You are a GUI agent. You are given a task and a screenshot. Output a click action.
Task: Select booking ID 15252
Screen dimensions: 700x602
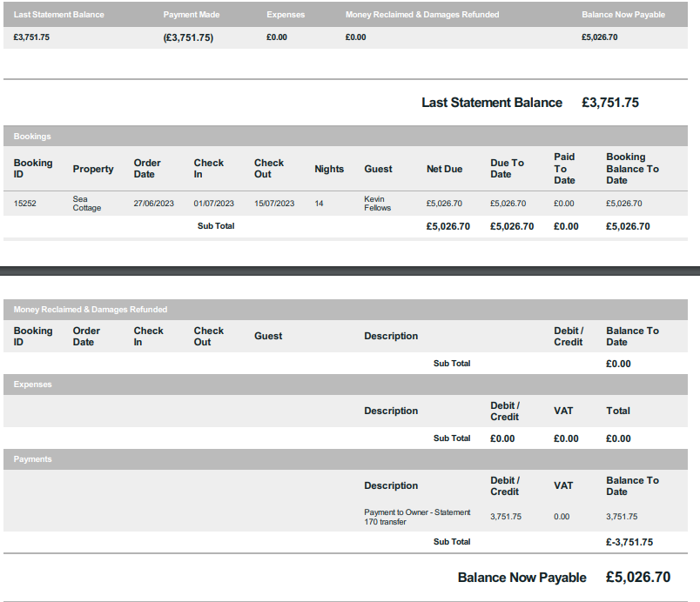pos(24,204)
